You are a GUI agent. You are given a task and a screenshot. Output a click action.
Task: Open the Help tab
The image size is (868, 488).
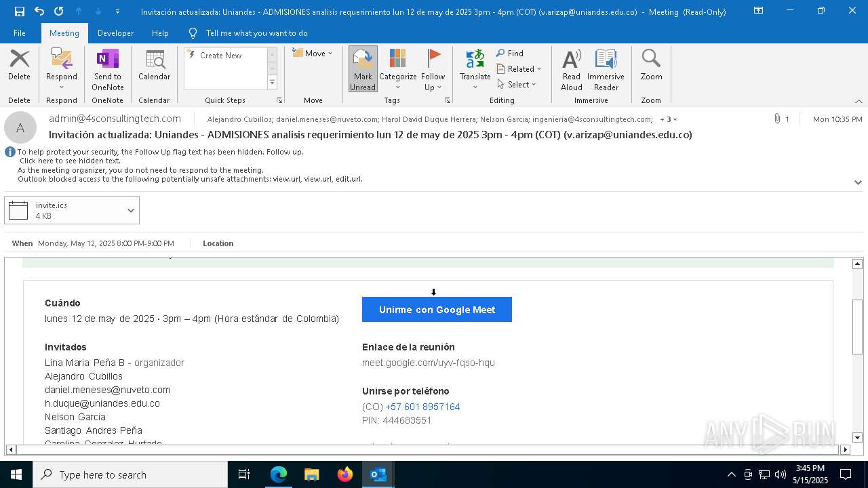tap(160, 33)
